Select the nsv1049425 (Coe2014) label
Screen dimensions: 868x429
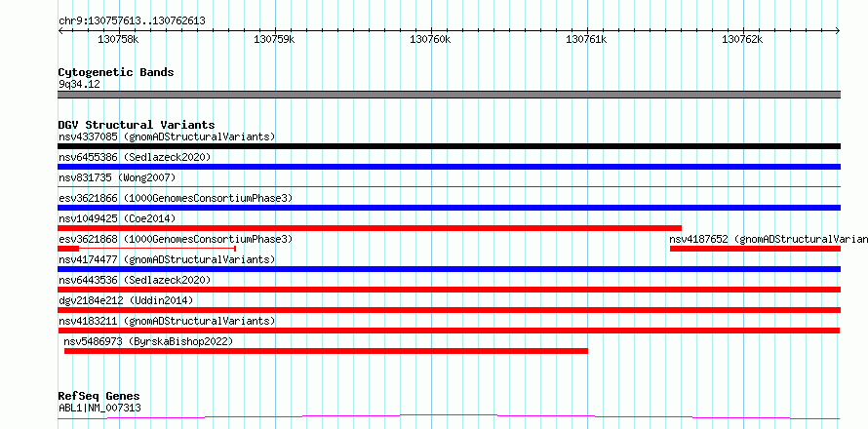pos(117,218)
